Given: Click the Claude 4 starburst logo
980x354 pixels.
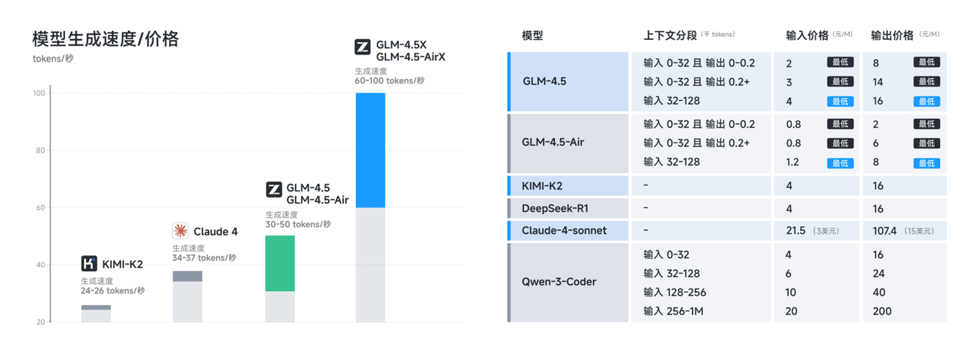Looking at the screenshot, I should 180,231.
